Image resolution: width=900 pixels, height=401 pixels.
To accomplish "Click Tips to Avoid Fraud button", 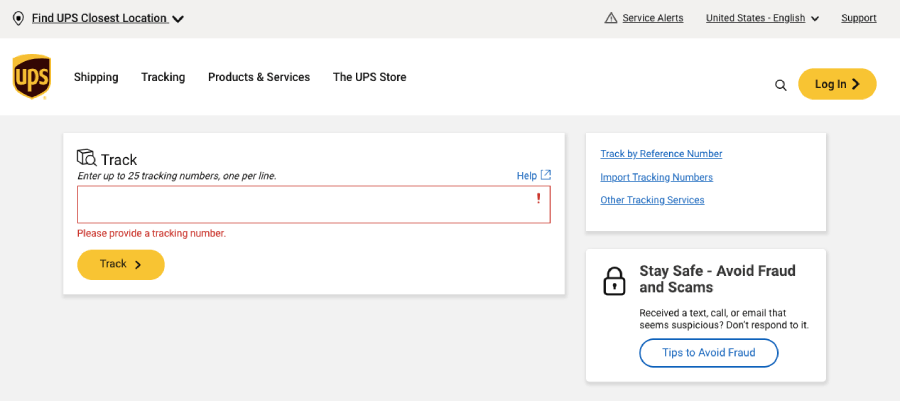I will click(708, 353).
